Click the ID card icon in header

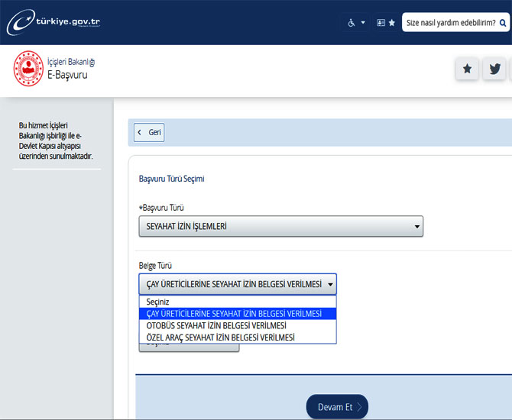[x=381, y=23]
